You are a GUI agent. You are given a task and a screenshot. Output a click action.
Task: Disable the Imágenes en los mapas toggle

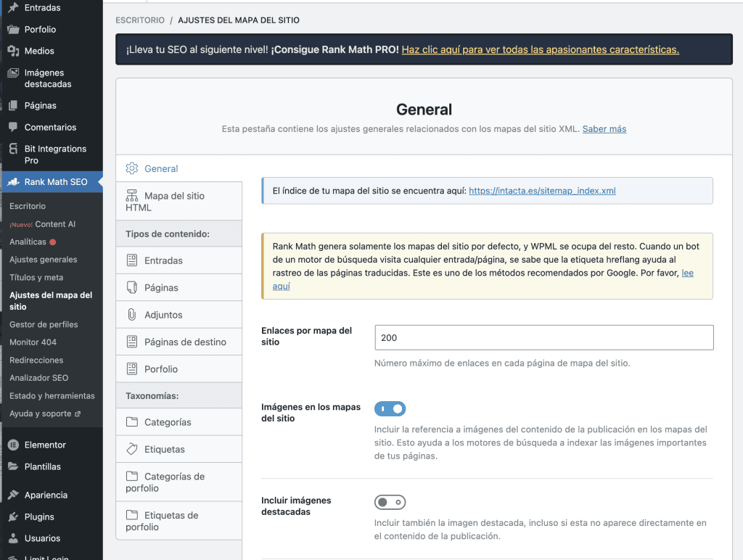point(390,409)
